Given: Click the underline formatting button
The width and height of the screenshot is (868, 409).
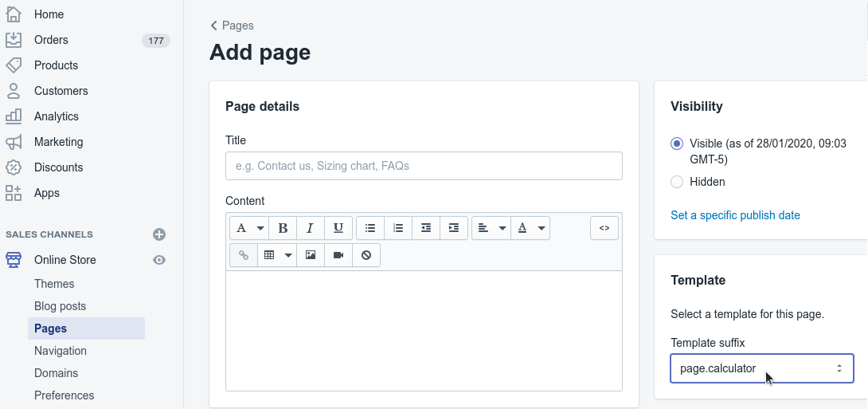Looking at the screenshot, I should (338, 228).
